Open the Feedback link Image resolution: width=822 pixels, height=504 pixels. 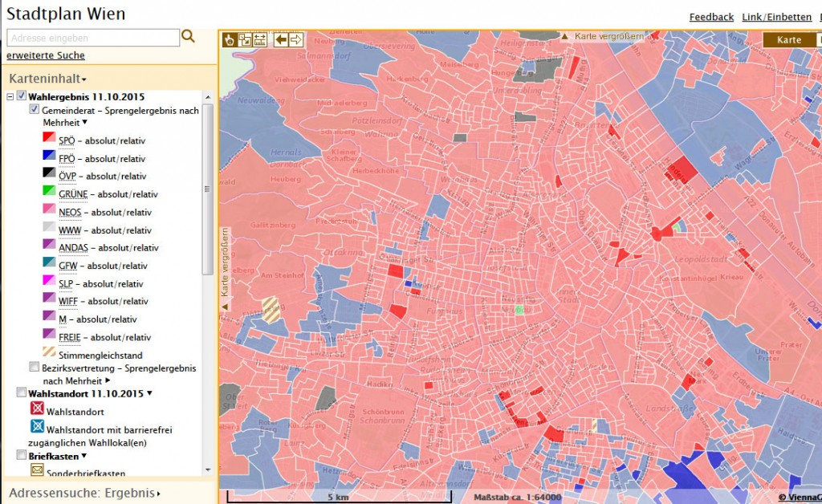point(711,17)
